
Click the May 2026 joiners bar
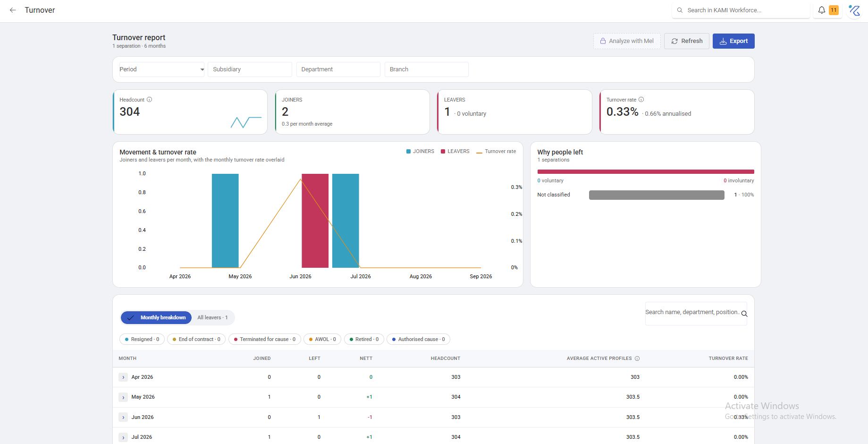point(225,221)
